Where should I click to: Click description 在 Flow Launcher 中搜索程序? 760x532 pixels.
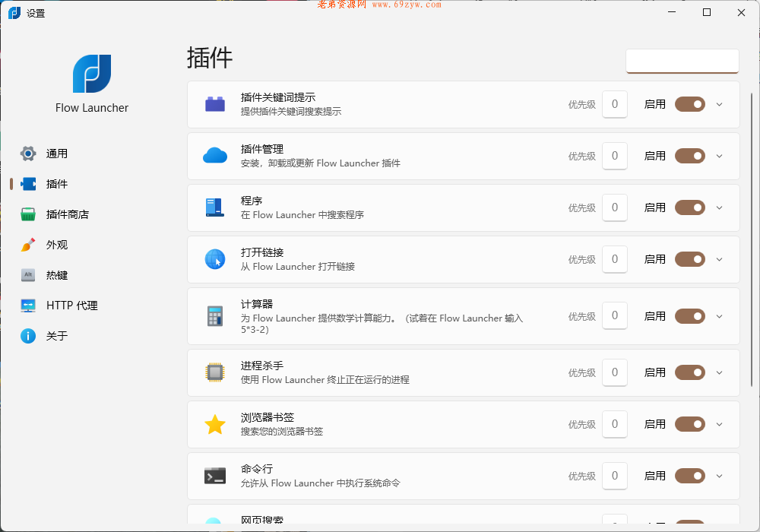pyautogui.click(x=302, y=214)
